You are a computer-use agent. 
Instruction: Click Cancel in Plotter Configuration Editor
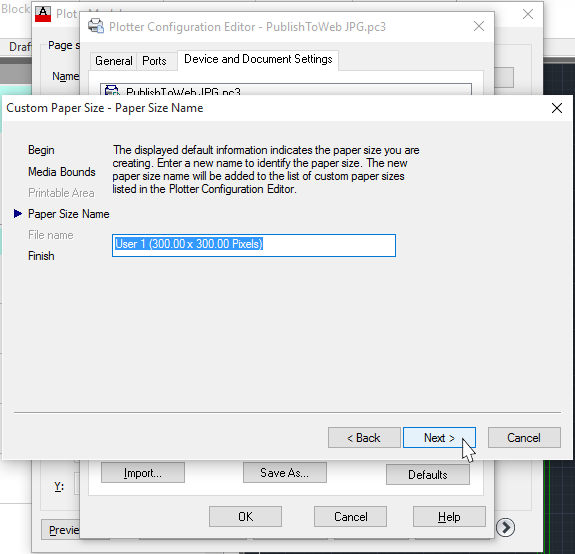coord(350,517)
